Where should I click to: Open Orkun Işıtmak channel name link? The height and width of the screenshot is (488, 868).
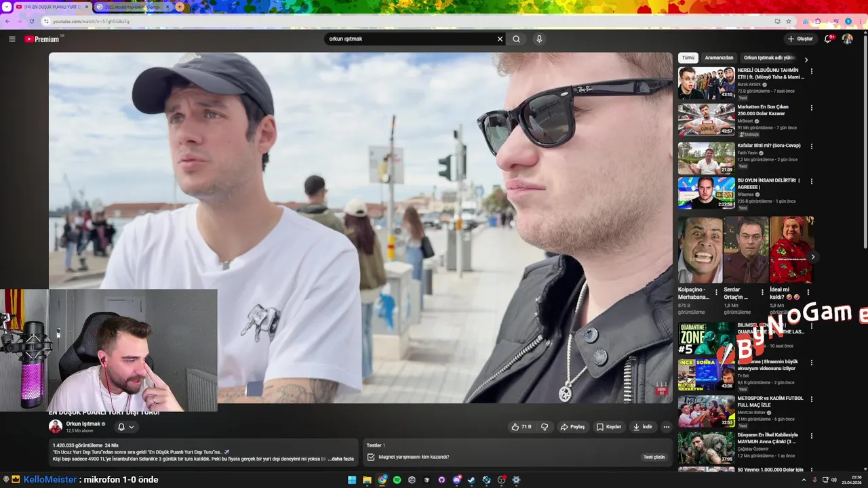click(x=83, y=424)
